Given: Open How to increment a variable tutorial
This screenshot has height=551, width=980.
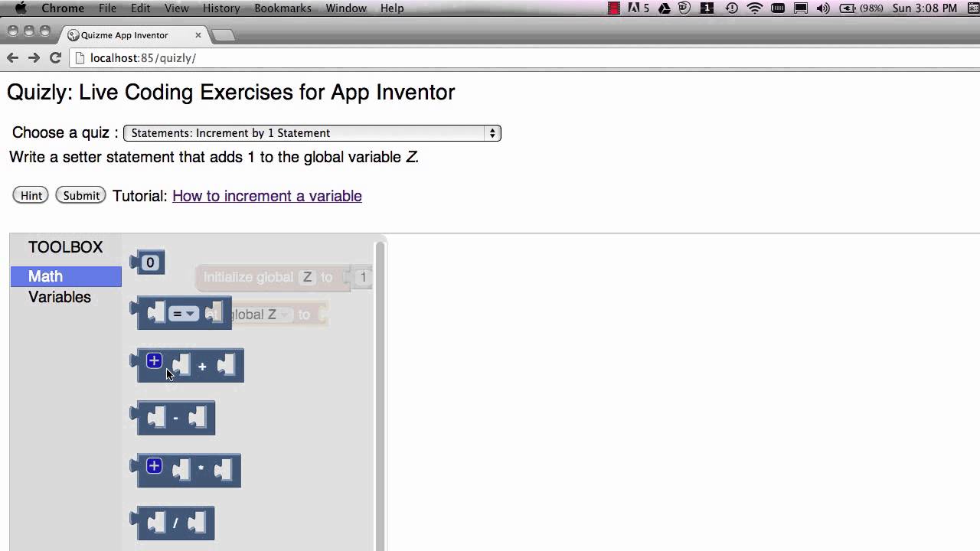Looking at the screenshot, I should point(267,196).
